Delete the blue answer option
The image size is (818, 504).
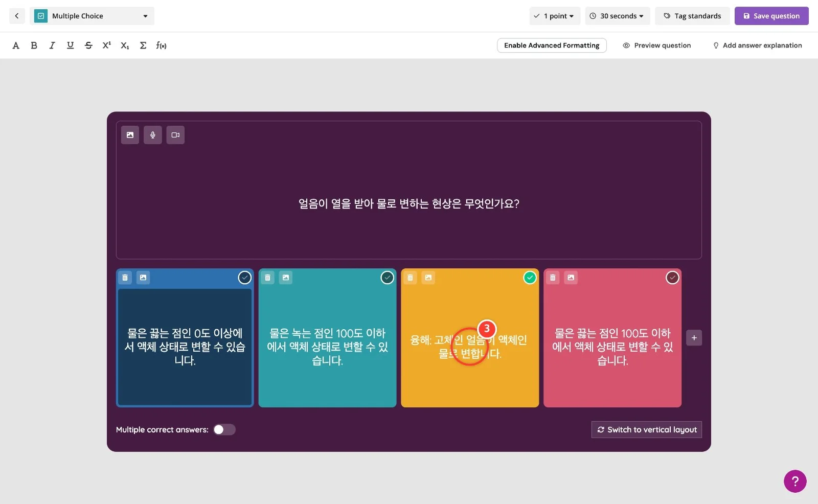pyautogui.click(x=125, y=278)
